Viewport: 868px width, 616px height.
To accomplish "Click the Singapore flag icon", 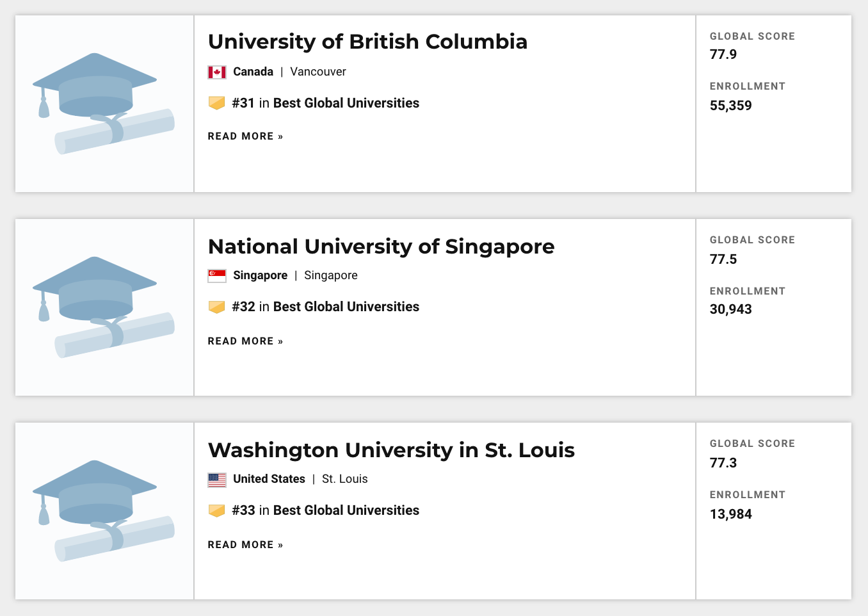I will click(x=217, y=276).
